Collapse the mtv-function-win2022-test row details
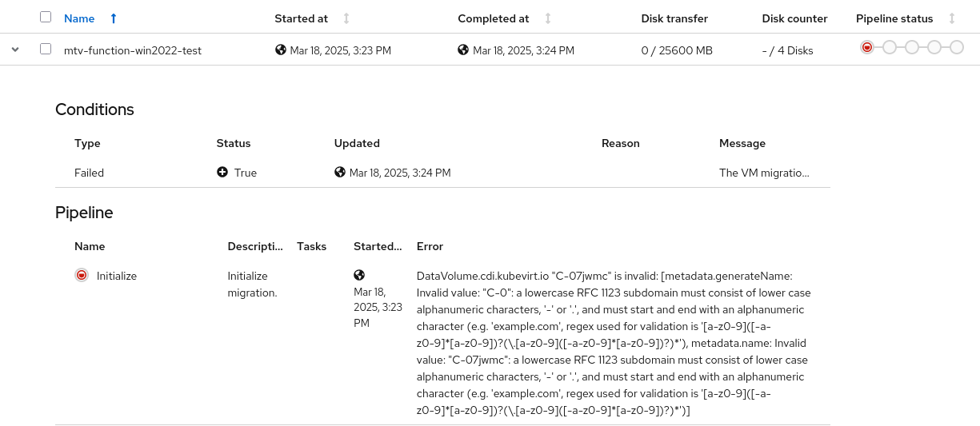Screen dimensions: 980x426 point(14,50)
